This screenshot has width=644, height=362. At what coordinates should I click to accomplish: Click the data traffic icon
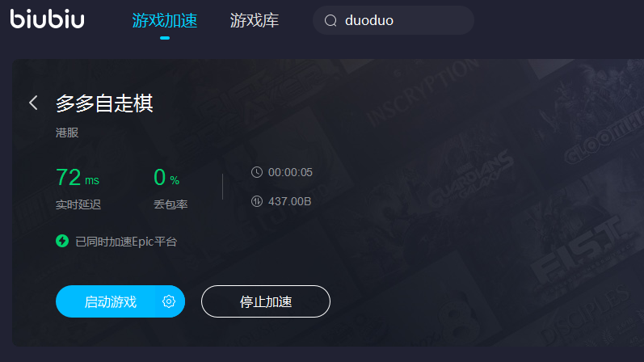pyautogui.click(x=257, y=201)
